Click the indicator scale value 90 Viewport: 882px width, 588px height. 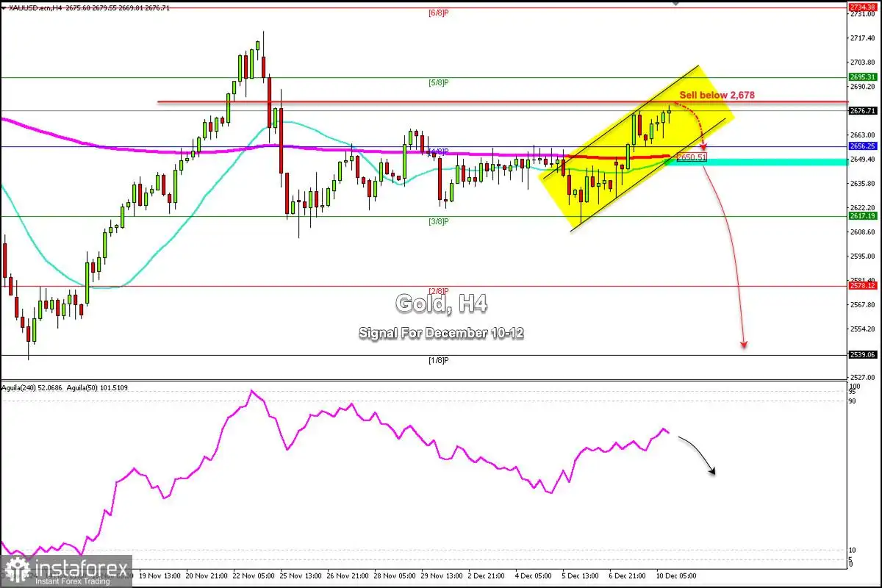[853, 401]
